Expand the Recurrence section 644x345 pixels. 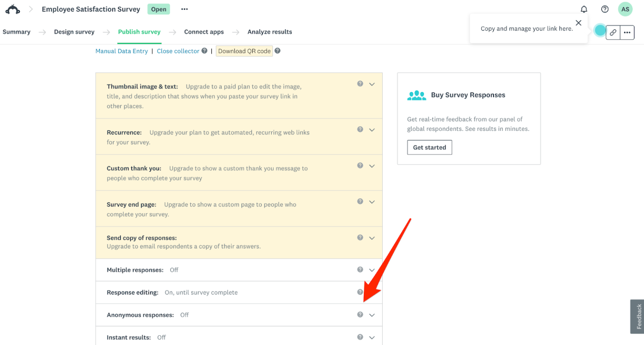pos(372,130)
